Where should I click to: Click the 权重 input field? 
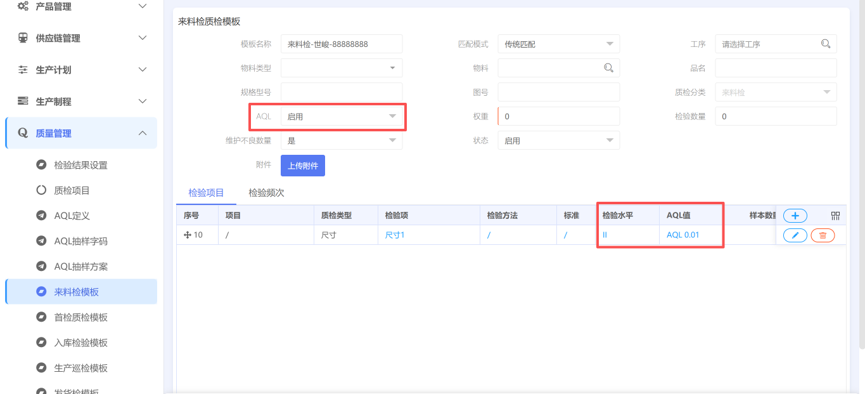tap(558, 116)
